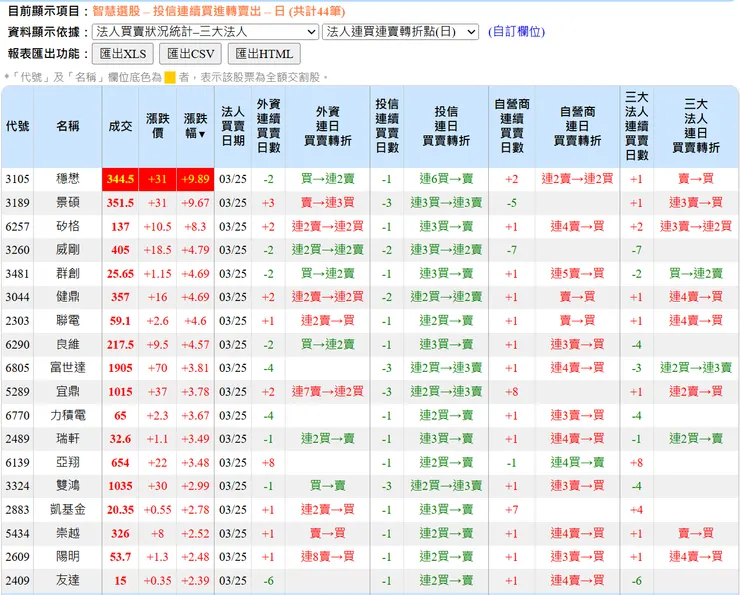Click the 成交 column header

[x=120, y=126]
